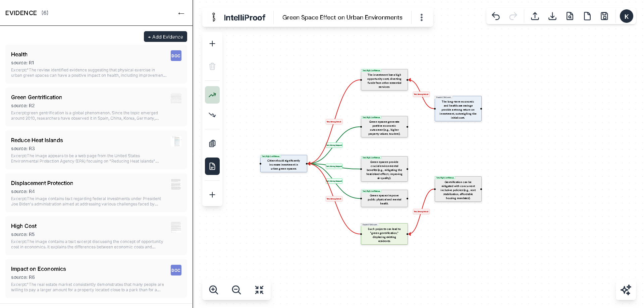Click the trash delete icon
The height and width of the screenshot is (308, 644).
pyautogui.click(x=212, y=66)
